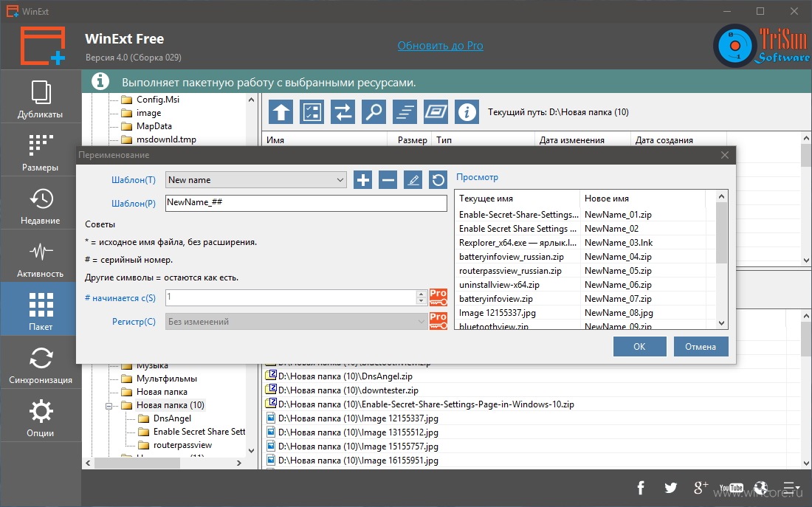Viewport: 812px width, 507px height.
Task: Click the magnifier search toolbar icon
Action: (374, 112)
